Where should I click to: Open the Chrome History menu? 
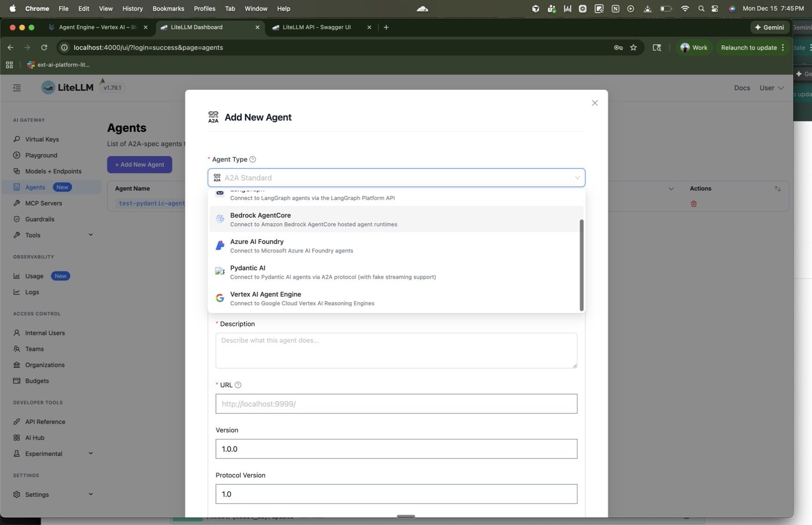click(x=133, y=8)
